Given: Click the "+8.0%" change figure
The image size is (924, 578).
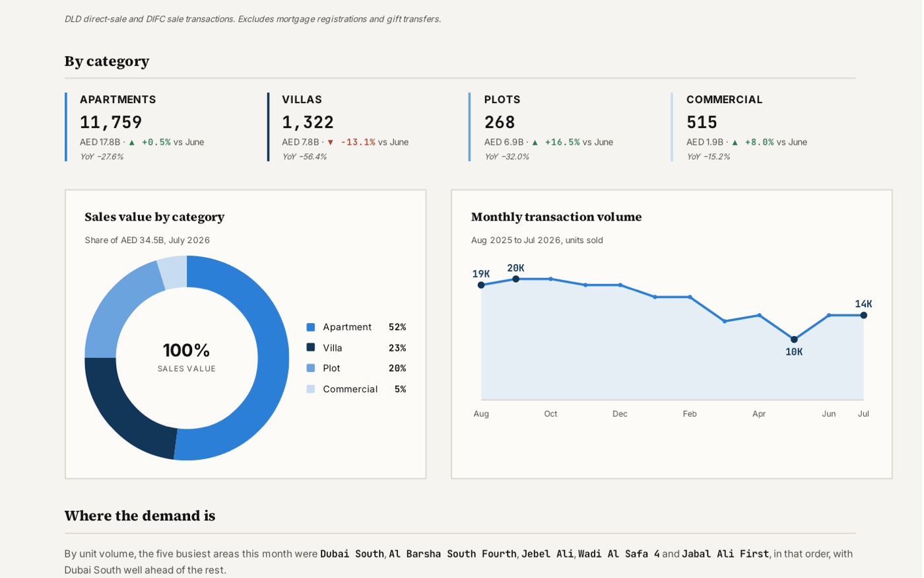Looking at the screenshot, I should point(760,142).
